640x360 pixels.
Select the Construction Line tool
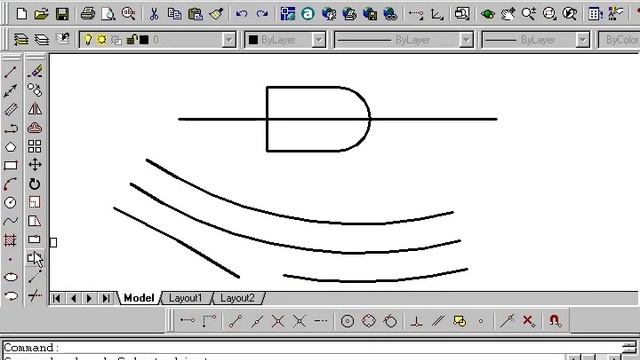point(11,91)
